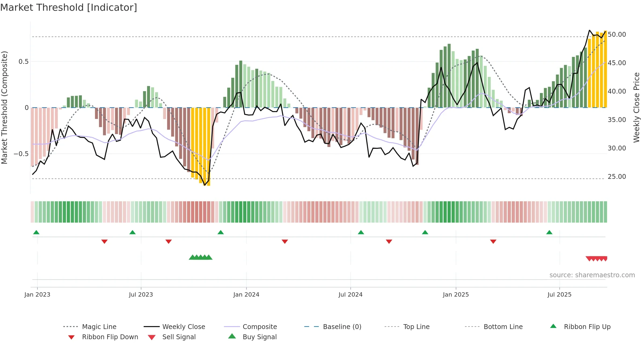Toggle the Sell Signal legend entry
Screen dimensions: 644x362
pos(172,337)
